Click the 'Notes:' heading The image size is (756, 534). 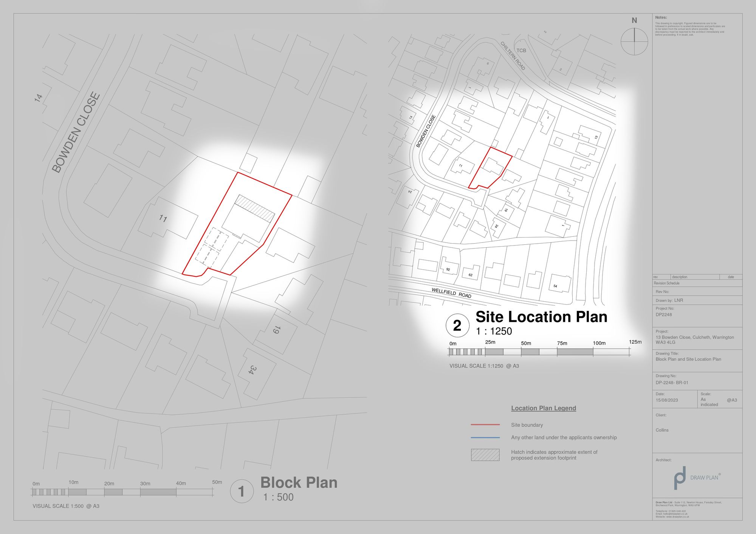(661, 18)
